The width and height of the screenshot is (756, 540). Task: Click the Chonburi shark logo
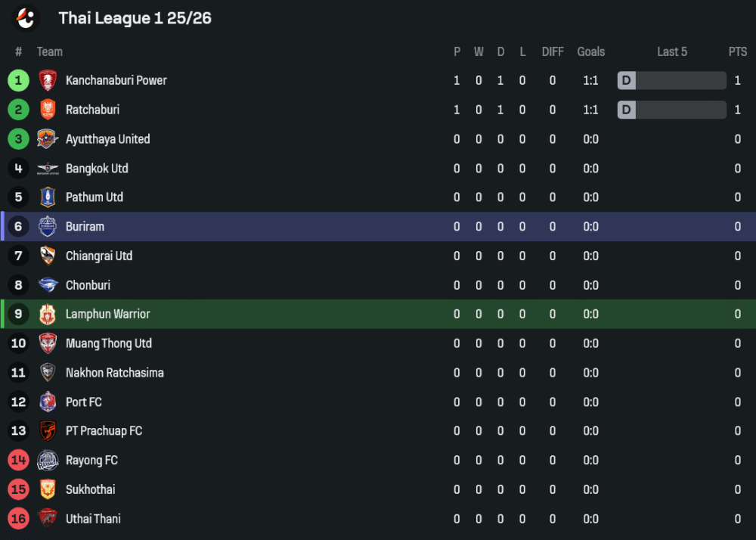48,285
